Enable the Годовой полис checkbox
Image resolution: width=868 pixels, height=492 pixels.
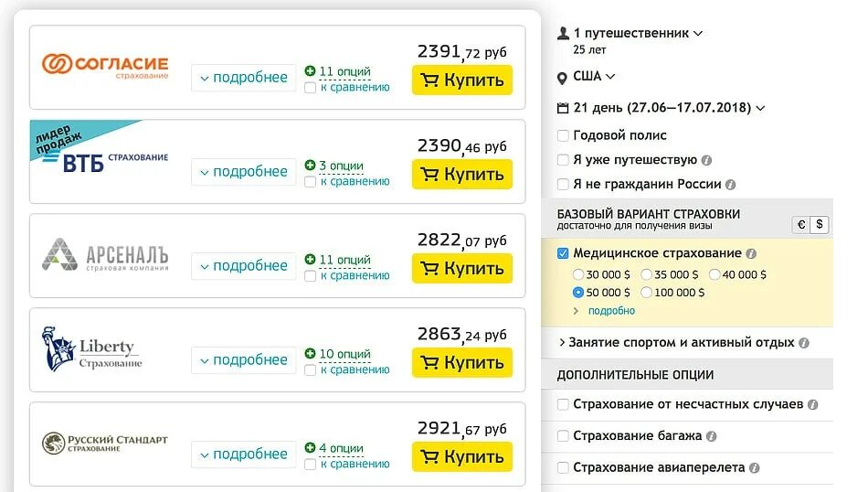tap(563, 135)
